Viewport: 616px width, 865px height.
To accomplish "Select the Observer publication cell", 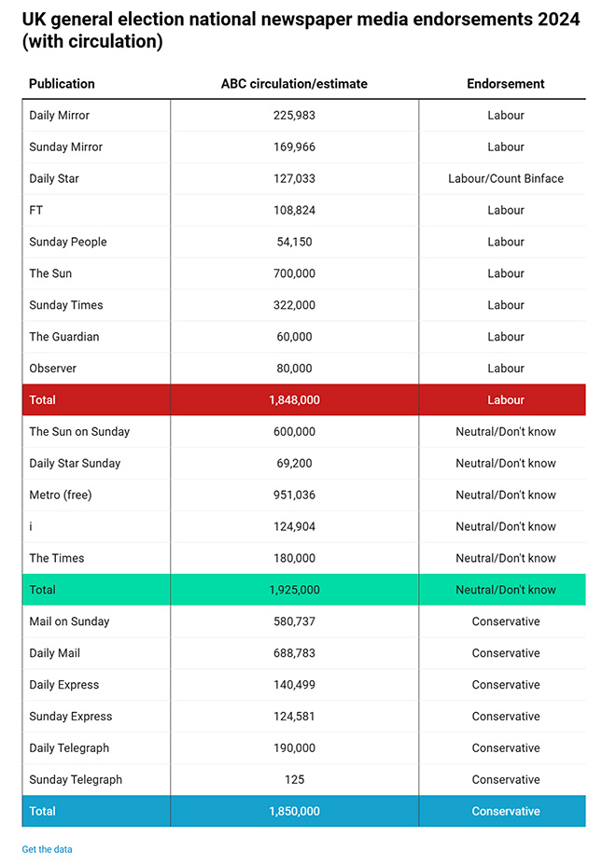I will click(x=53, y=369).
